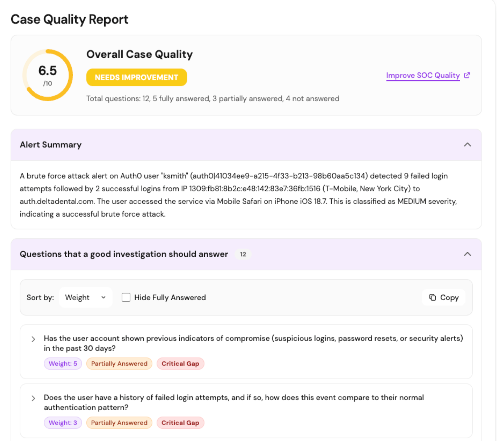Image resolution: width=504 pixels, height=441 pixels.
Task: Collapse the Questions section using its chevron
Action: point(467,254)
